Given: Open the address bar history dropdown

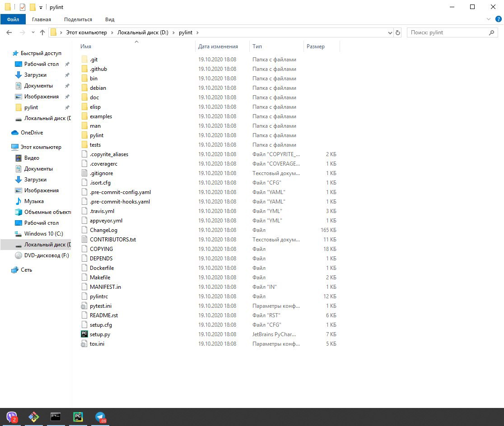Looking at the screenshot, I should click(390, 32).
